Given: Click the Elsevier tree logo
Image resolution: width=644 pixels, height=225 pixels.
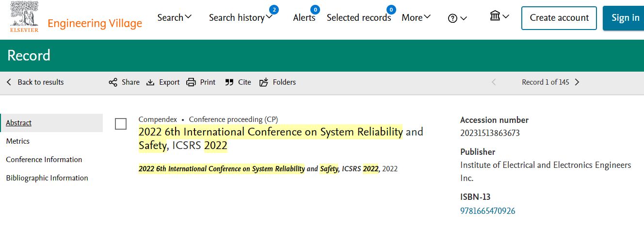Looking at the screenshot, I should [24, 17].
